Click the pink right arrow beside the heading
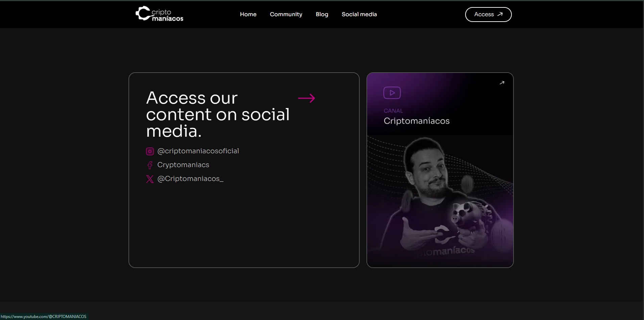 pos(307,98)
